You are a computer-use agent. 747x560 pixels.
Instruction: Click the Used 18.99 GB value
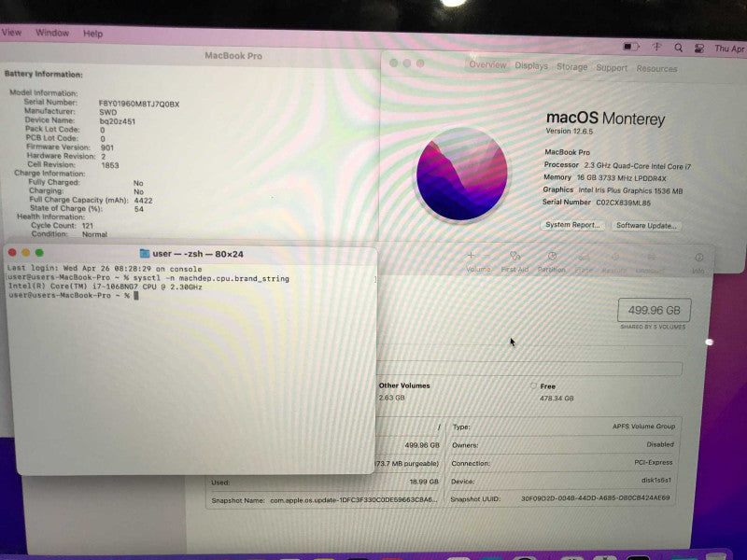click(x=424, y=482)
